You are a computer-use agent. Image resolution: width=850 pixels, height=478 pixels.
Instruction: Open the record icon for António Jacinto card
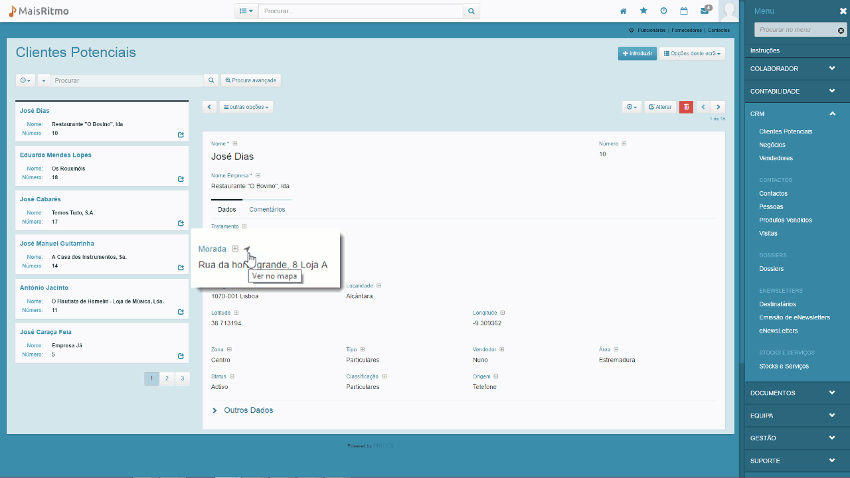tap(181, 312)
